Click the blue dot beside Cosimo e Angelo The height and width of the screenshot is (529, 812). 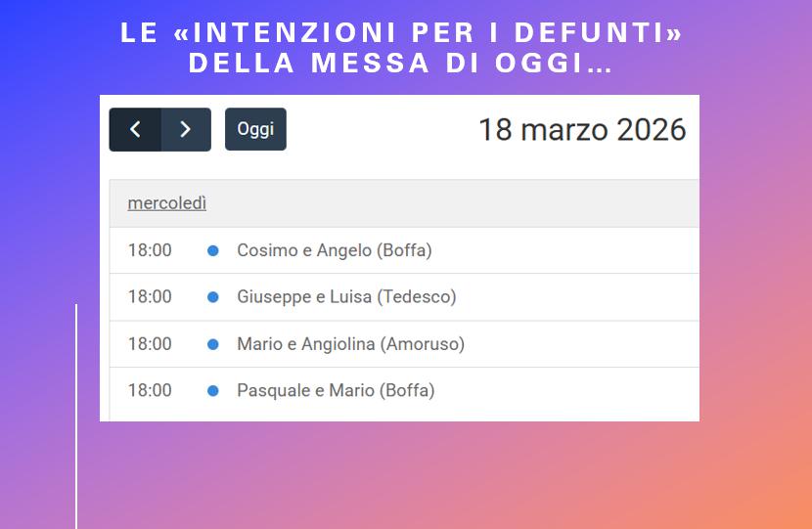(x=213, y=251)
